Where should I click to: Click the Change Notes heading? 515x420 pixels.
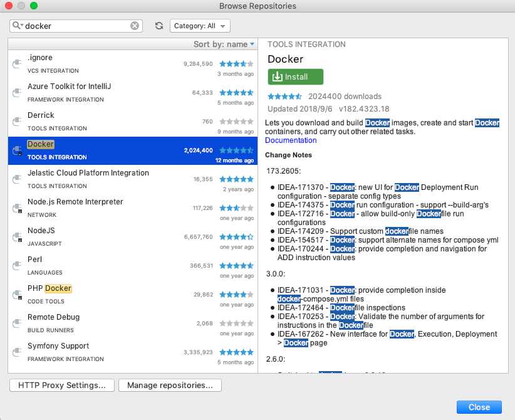288,155
